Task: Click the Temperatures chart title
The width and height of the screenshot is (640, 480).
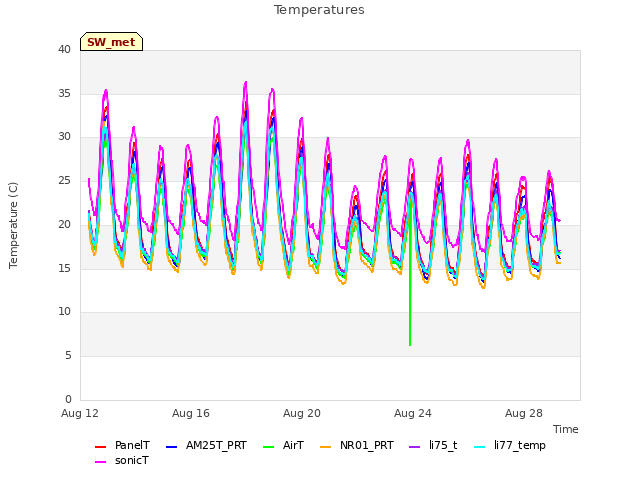Action: coord(319,10)
